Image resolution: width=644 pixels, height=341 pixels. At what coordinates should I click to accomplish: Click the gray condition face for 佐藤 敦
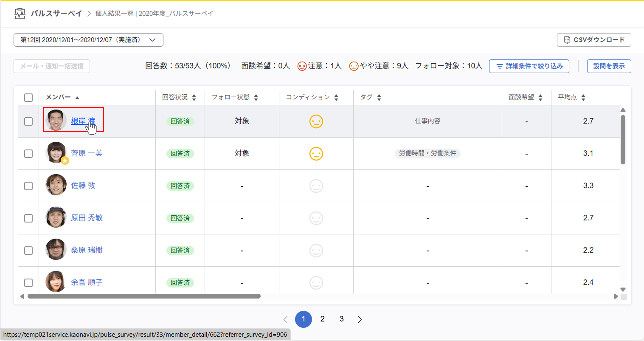[316, 186]
